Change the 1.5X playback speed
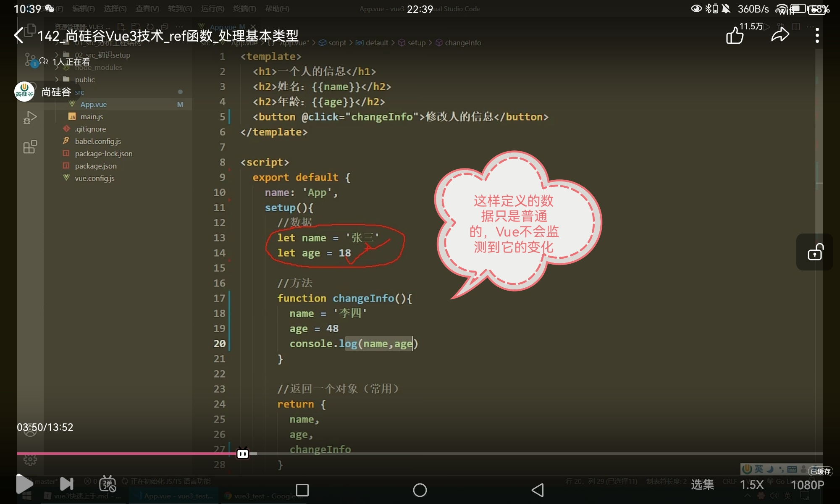Screen dimensions: 840x504 pyautogui.click(x=751, y=485)
